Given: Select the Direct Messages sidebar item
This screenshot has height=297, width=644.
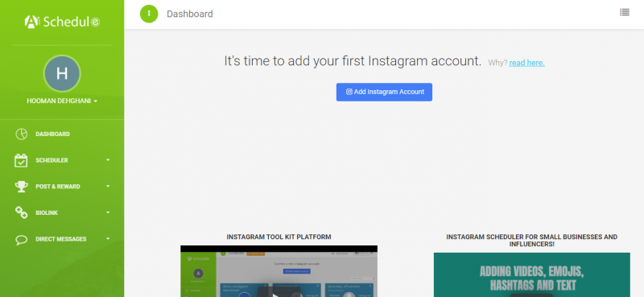Looking at the screenshot, I should [x=62, y=239].
